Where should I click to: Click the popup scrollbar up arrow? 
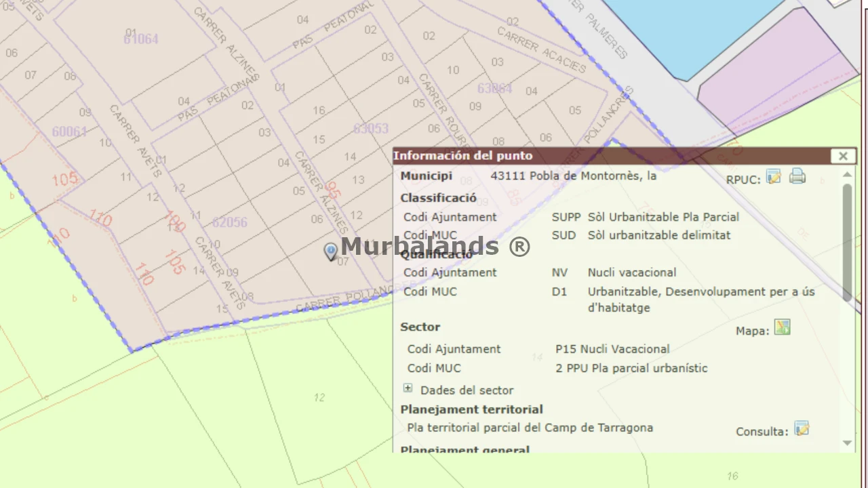click(x=847, y=175)
